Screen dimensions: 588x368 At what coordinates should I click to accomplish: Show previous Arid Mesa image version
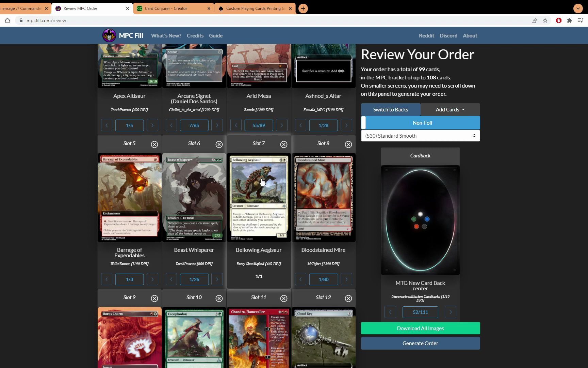point(236,125)
